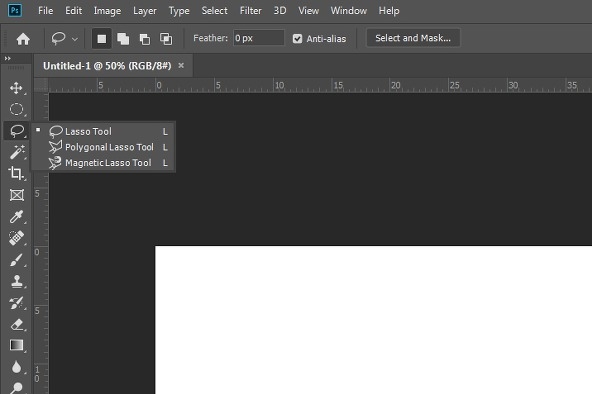Select the Dodge tool
This screenshot has height=394, width=592.
click(x=16, y=387)
